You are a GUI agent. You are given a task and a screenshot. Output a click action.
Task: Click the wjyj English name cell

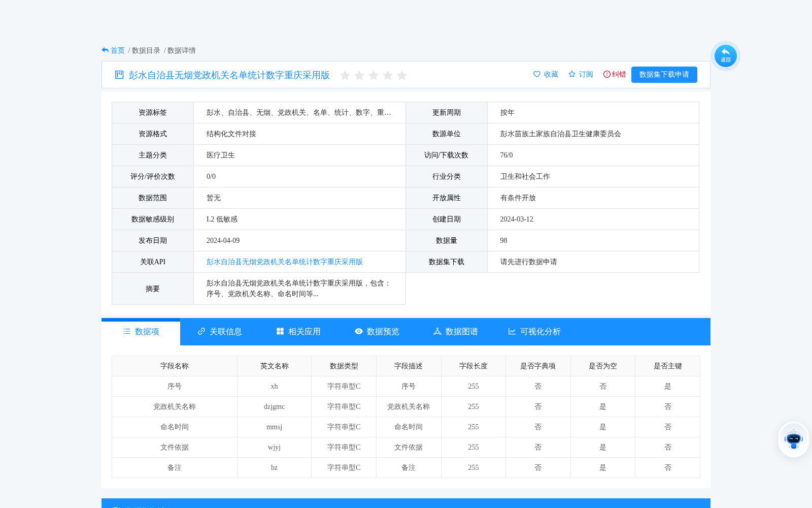[x=275, y=448]
